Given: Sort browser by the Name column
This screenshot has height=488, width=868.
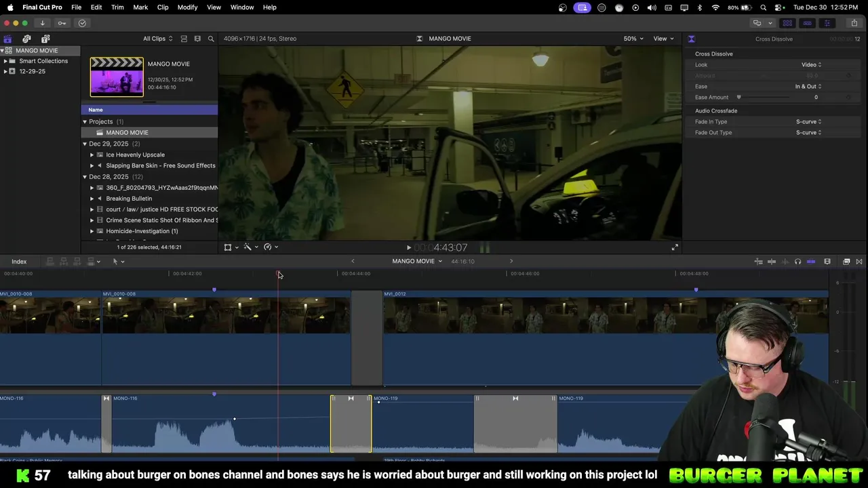Looking at the screenshot, I should [x=150, y=110].
